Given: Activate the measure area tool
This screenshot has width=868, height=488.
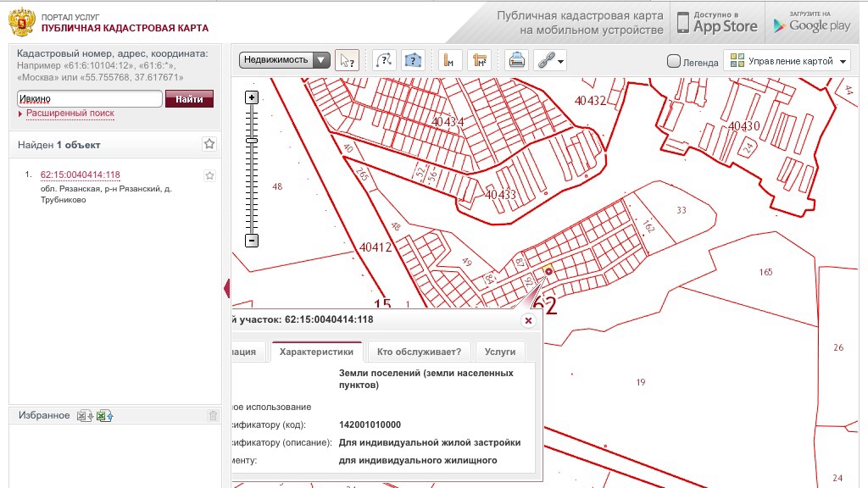Looking at the screenshot, I should point(478,60).
